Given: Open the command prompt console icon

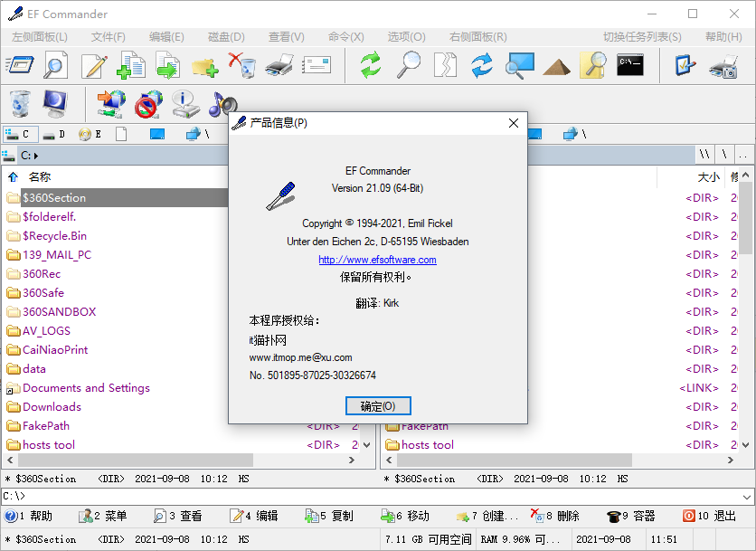Looking at the screenshot, I should click(x=629, y=65).
